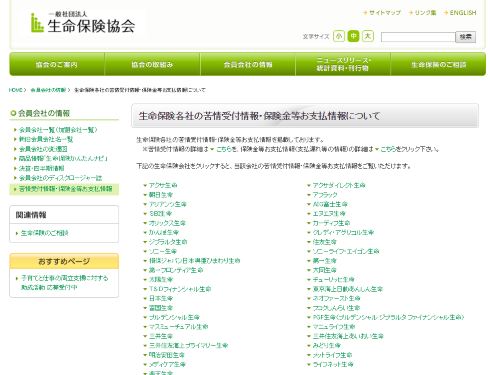Focus the site search text field

coord(418,37)
